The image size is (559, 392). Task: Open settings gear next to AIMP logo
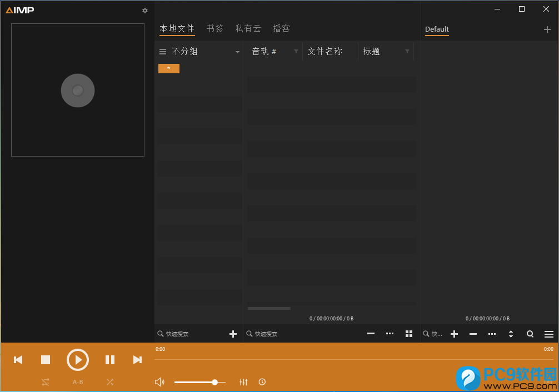click(x=145, y=11)
